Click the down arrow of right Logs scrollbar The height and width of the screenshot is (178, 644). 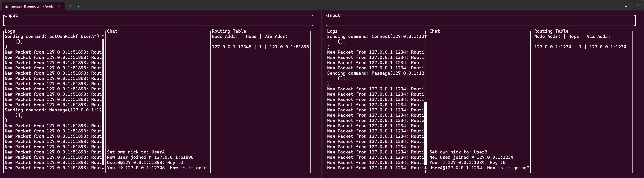point(425,168)
